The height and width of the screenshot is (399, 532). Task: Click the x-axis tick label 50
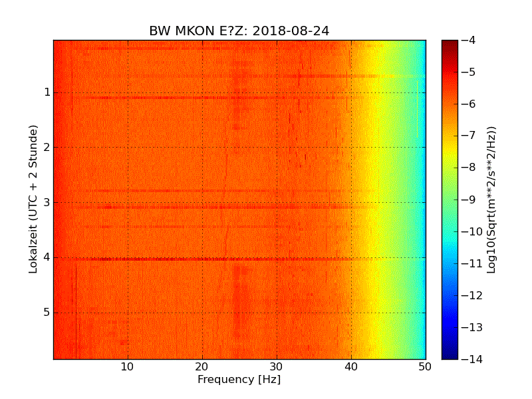425,367
